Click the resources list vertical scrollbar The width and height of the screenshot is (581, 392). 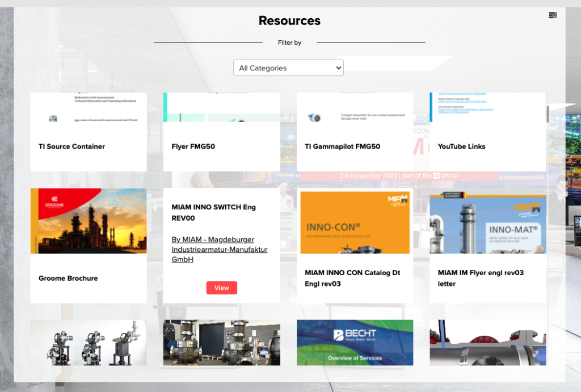point(548,114)
